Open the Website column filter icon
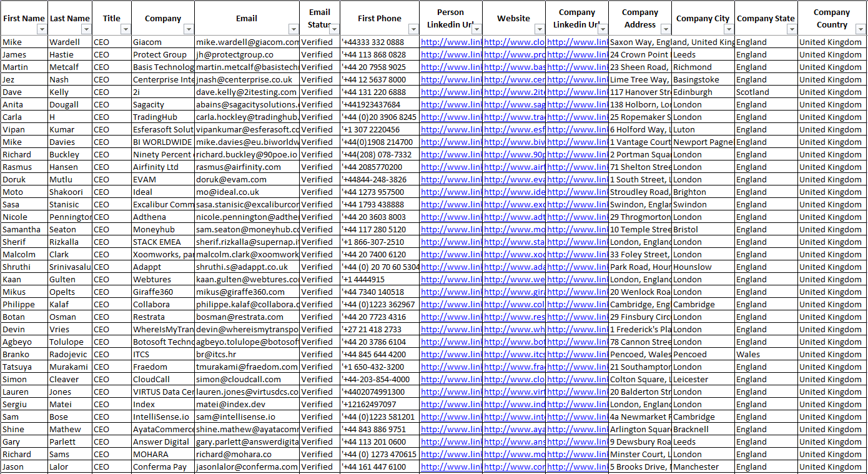 pyautogui.click(x=538, y=29)
